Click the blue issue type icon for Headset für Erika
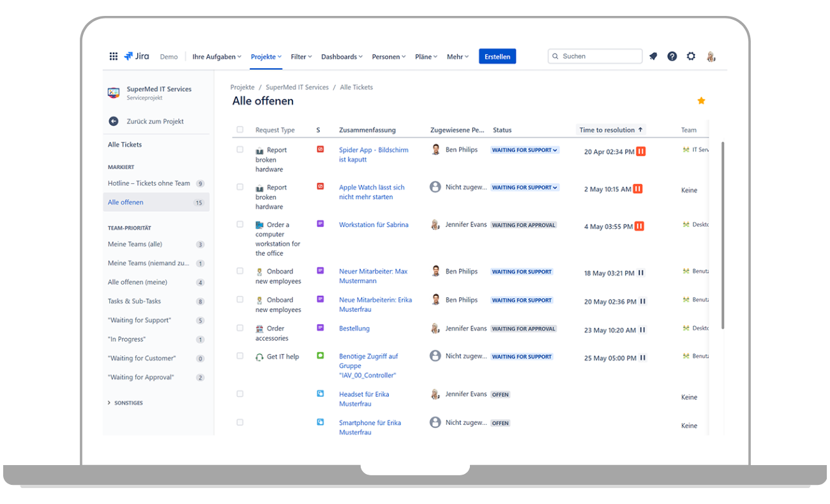Viewport: 830px width, 504px height. tap(321, 394)
